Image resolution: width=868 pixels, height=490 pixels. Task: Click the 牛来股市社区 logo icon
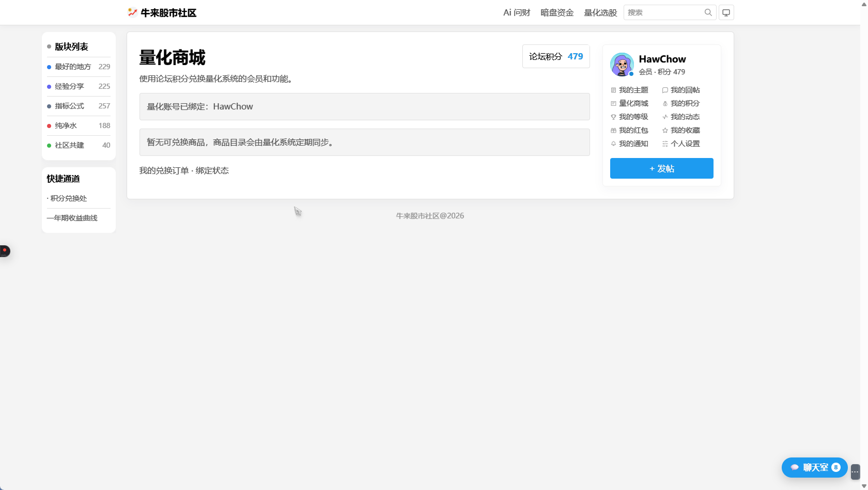click(x=132, y=12)
